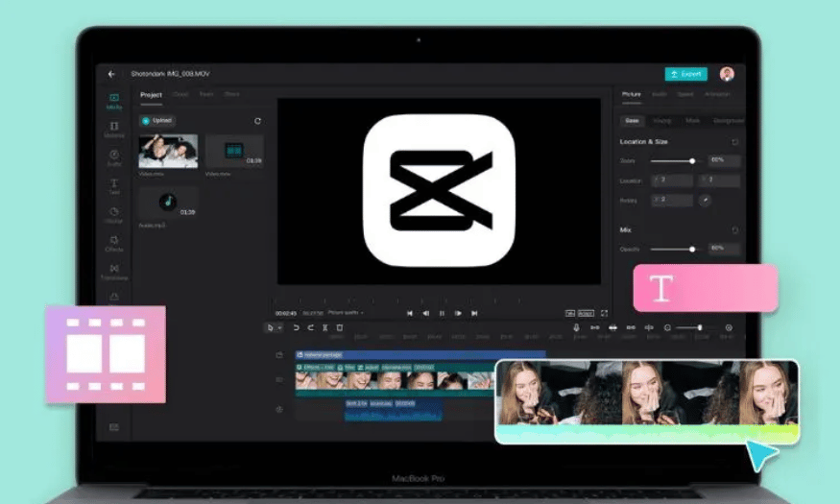This screenshot has width=840, height=504.
Task: Refresh the media list with circular arrow
Action: tap(257, 121)
